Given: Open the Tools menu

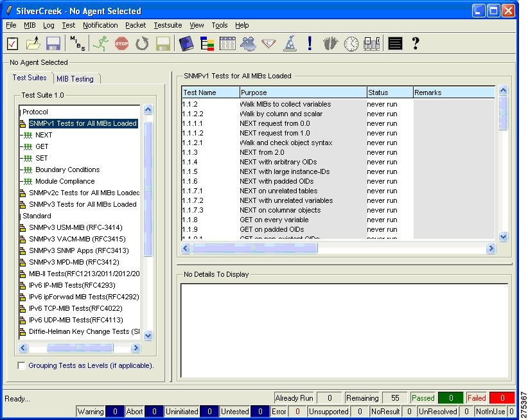Looking at the screenshot, I should pyautogui.click(x=220, y=25).
